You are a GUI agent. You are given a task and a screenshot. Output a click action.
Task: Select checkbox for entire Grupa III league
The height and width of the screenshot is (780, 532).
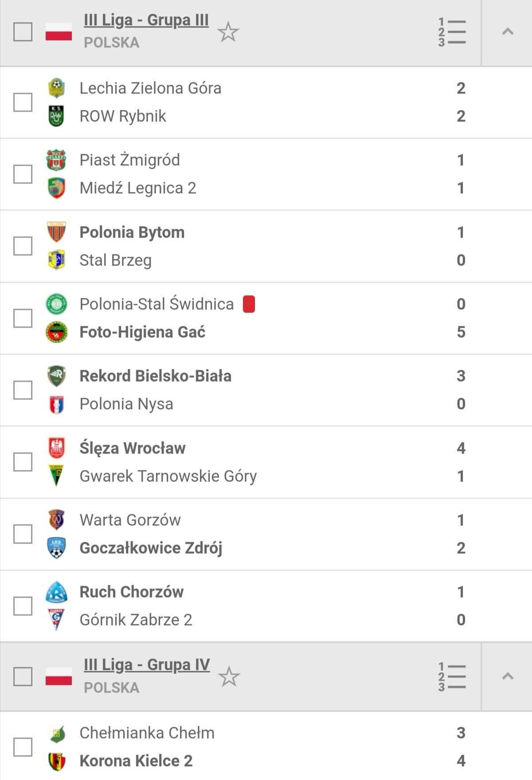[x=23, y=31]
